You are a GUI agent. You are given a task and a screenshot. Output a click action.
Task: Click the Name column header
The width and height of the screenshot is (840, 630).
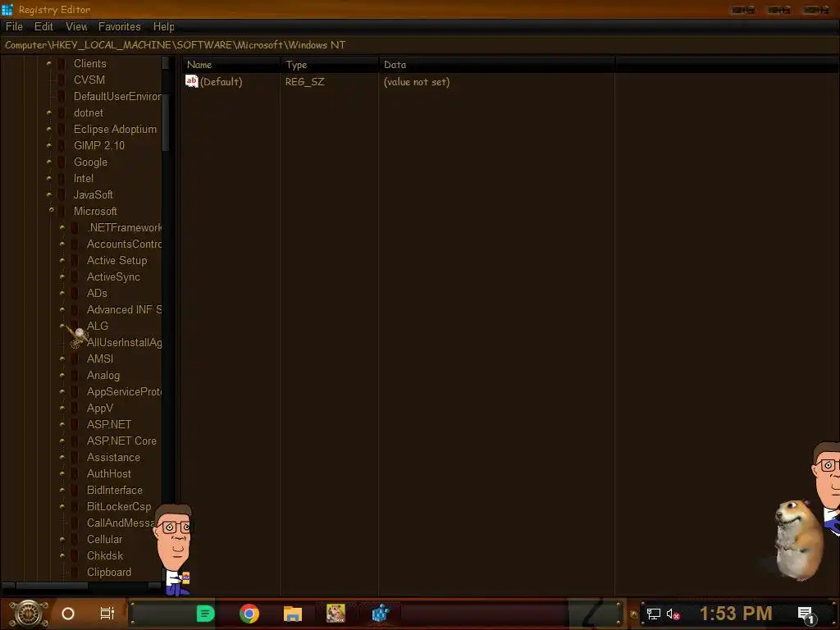click(231, 65)
